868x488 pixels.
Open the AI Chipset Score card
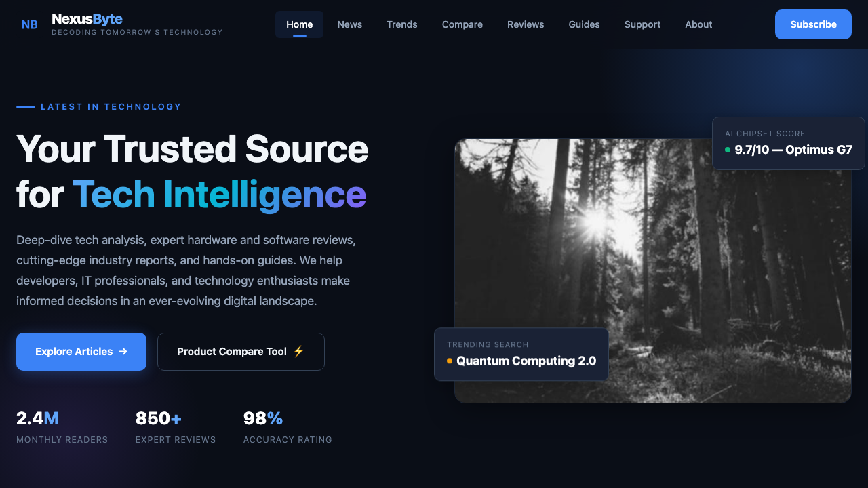pyautogui.click(x=789, y=143)
